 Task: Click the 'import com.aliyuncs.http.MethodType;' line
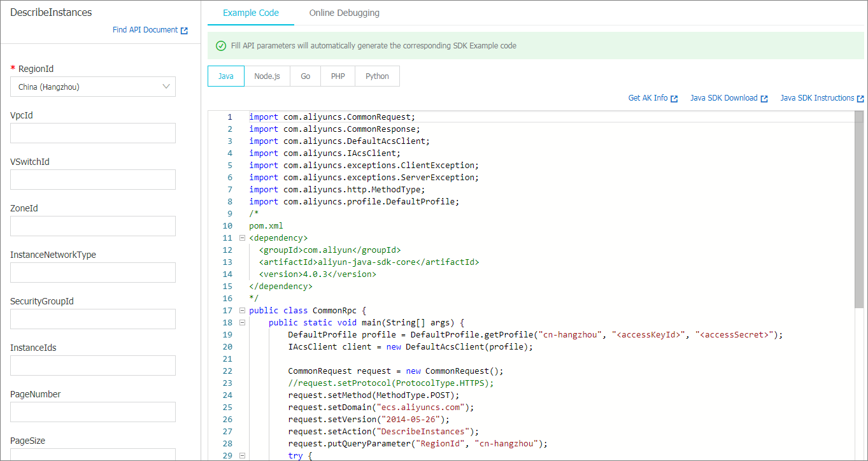tap(337, 190)
